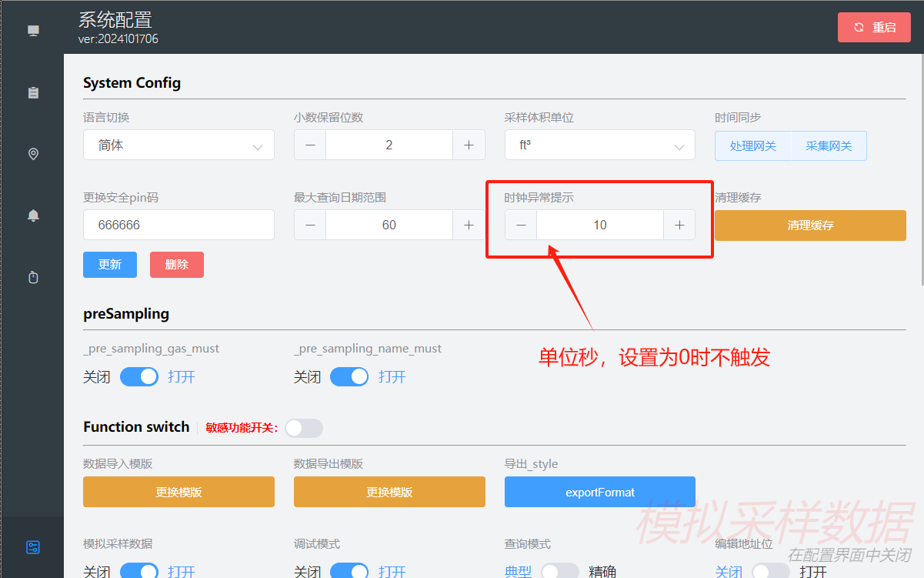Click the orange 清理缓存 button
Screen dimensions: 924x578
(810, 226)
